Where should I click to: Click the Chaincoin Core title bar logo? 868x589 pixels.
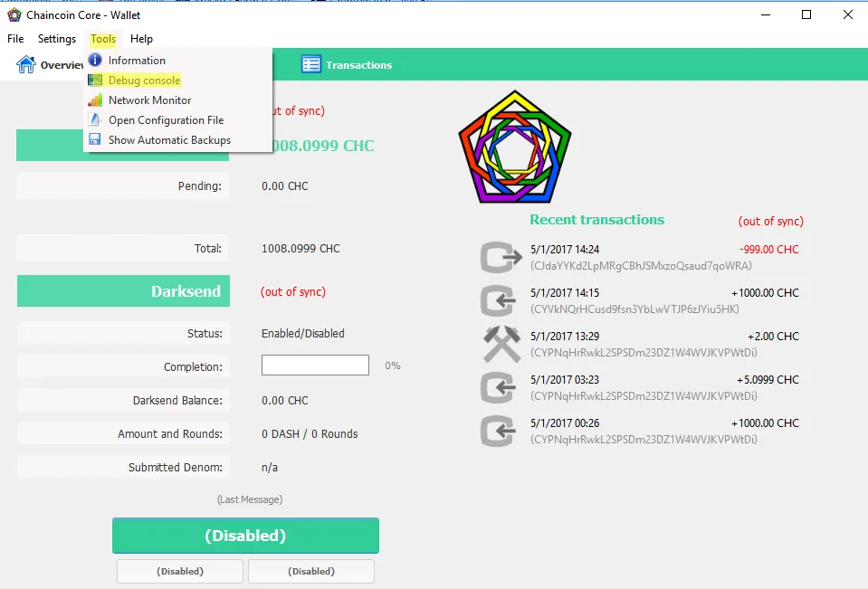[14, 15]
